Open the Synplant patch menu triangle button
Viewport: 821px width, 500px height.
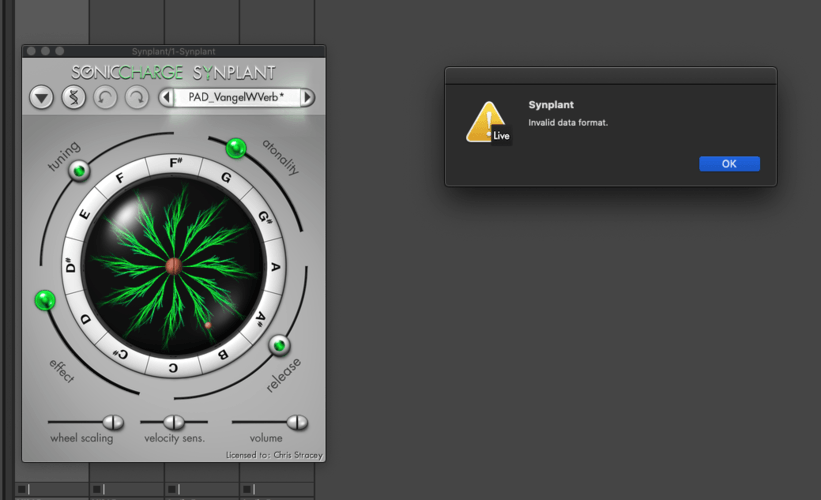41,97
